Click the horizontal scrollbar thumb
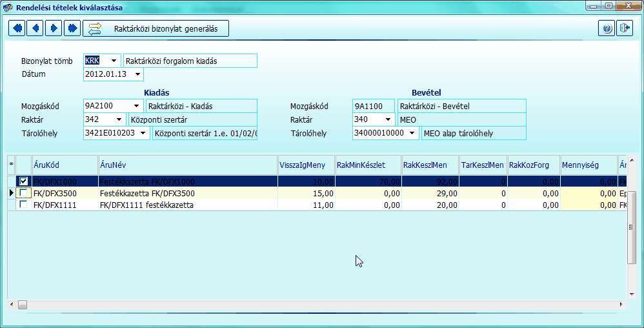This screenshot has width=644, height=328. (x=23, y=305)
